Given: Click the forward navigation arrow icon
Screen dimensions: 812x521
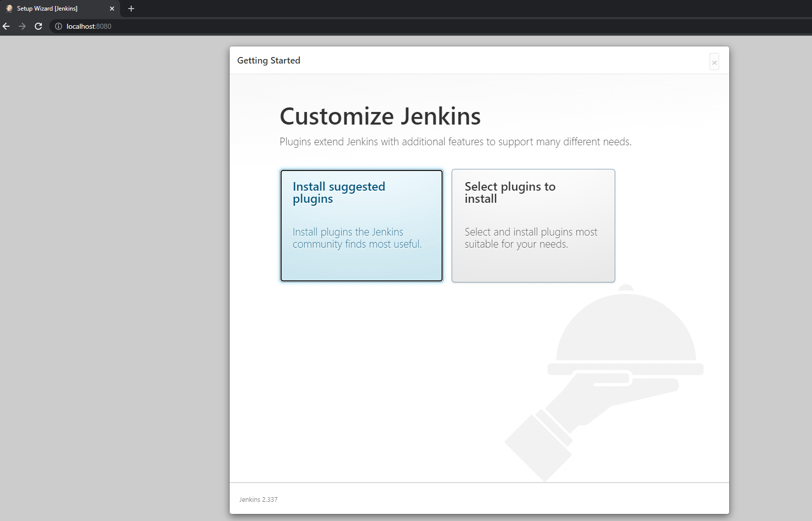Looking at the screenshot, I should click(x=22, y=26).
